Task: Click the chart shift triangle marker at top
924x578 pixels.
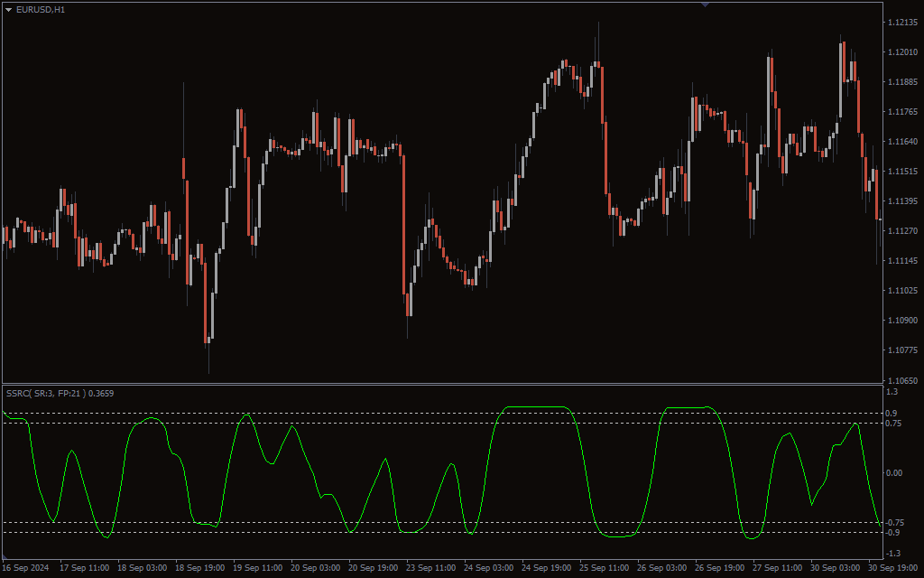Action: click(x=705, y=5)
